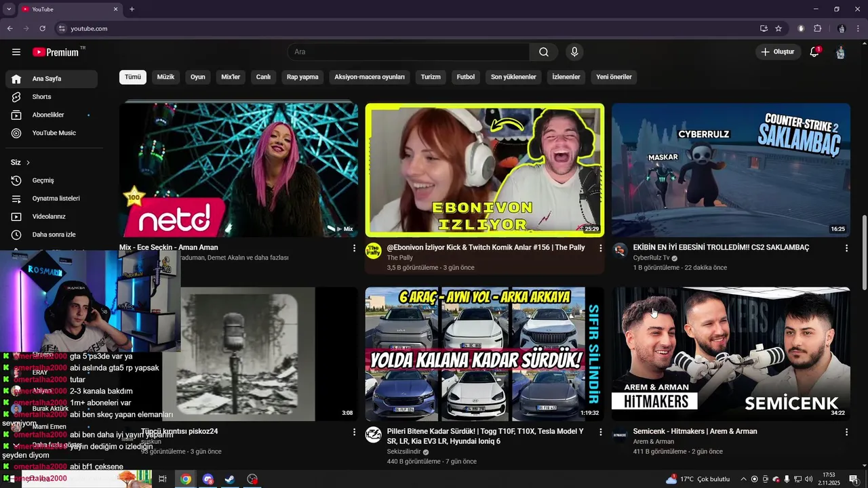Select the Yeni öneriler chip

[x=614, y=77]
